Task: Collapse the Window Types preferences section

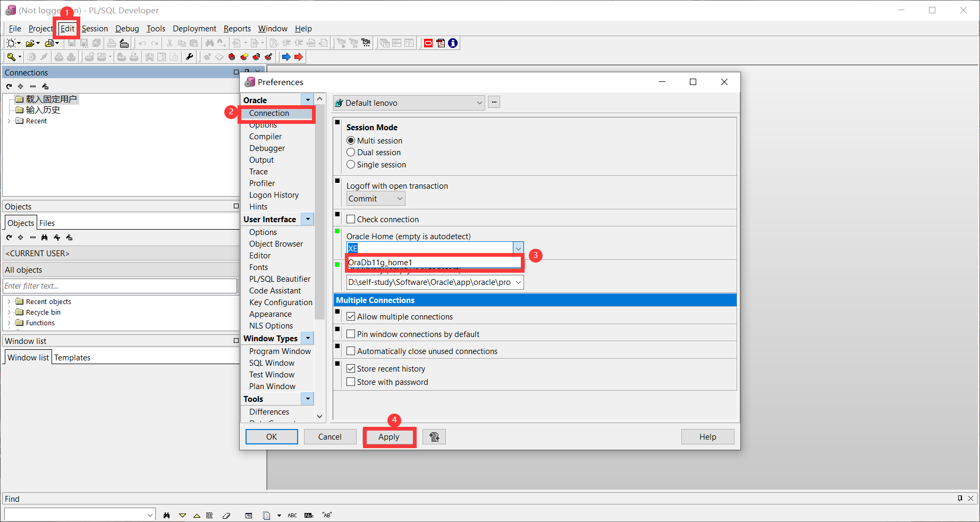Action: (308, 338)
